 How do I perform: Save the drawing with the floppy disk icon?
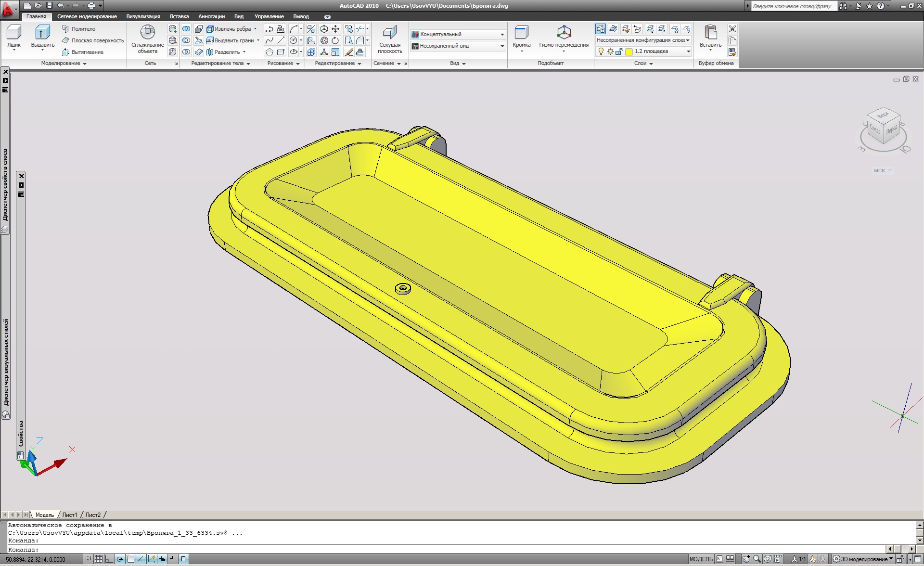click(x=49, y=6)
